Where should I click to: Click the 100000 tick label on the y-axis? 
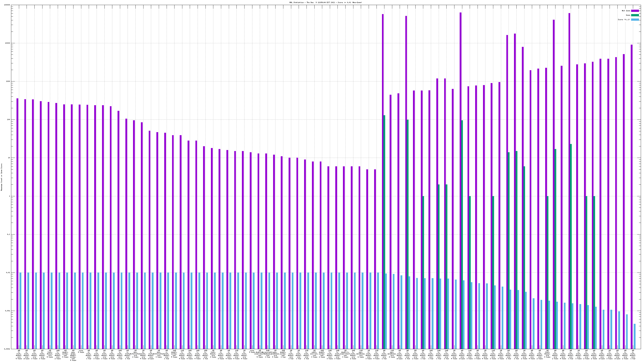7,5
